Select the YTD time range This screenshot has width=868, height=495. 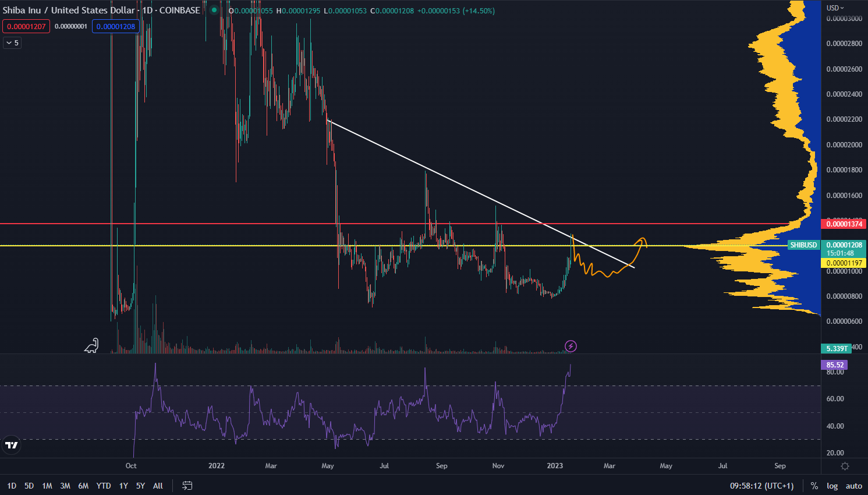point(104,486)
